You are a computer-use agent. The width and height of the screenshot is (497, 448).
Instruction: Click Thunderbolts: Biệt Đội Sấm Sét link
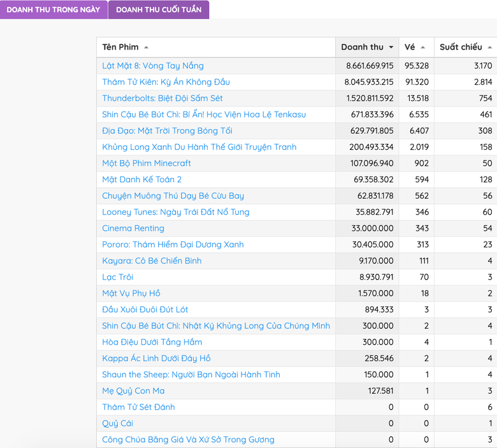(162, 98)
